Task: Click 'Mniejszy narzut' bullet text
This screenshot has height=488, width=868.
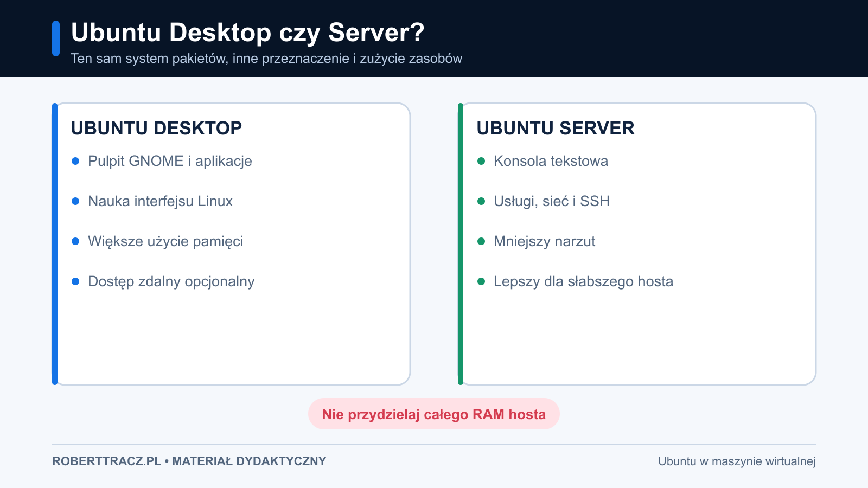Action: tap(544, 241)
